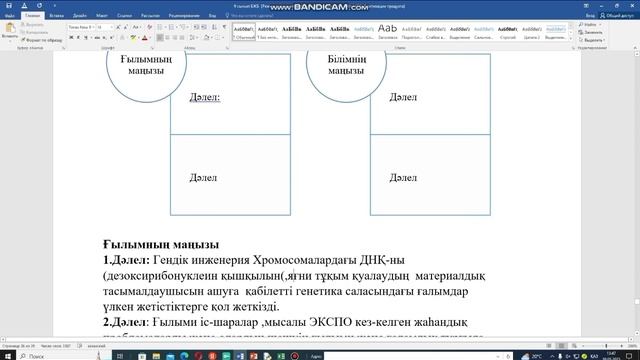The height and width of the screenshot is (360, 640).
Task: Switch to the Дизайн tab
Action: pyautogui.click(x=80, y=16)
